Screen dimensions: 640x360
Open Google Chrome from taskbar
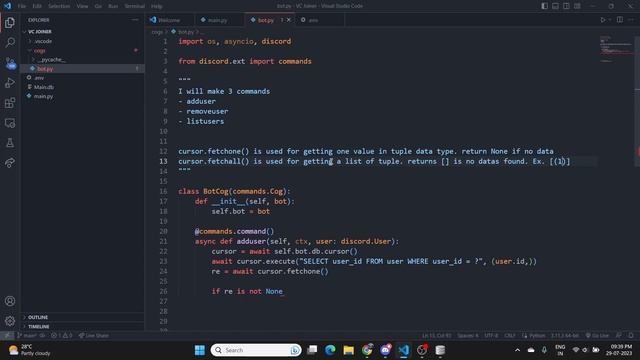[x=367, y=350]
